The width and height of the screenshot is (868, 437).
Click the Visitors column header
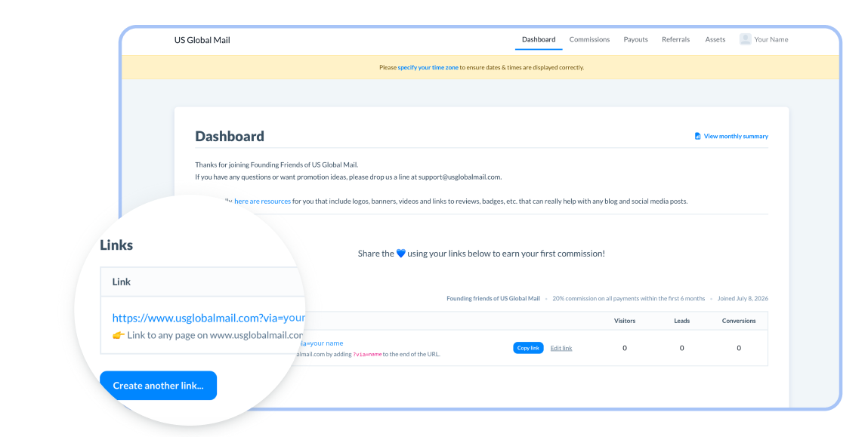[x=625, y=321]
